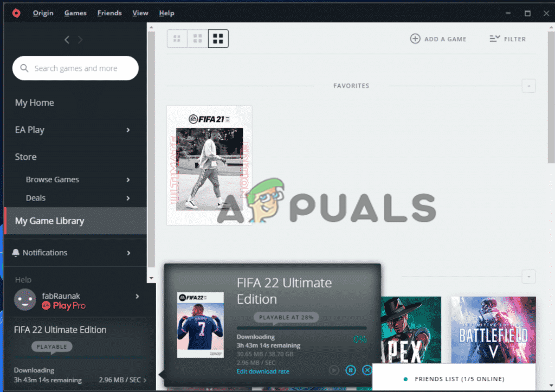Select My Game Library
The width and height of the screenshot is (555, 392).
click(75, 221)
